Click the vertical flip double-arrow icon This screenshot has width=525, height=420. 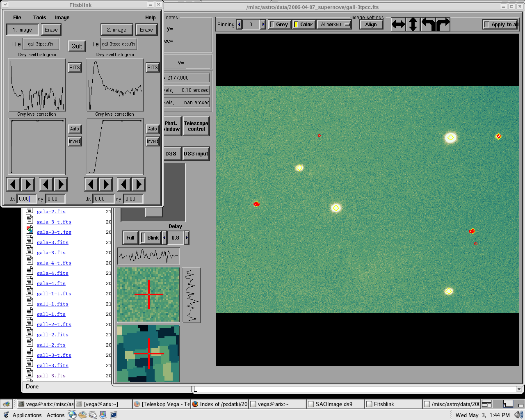tap(413, 25)
